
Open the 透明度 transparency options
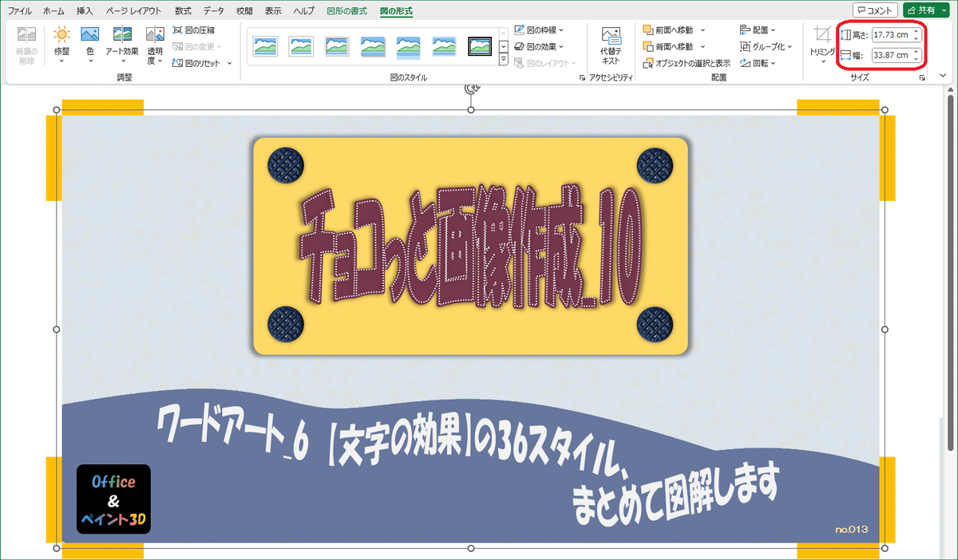point(155,45)
